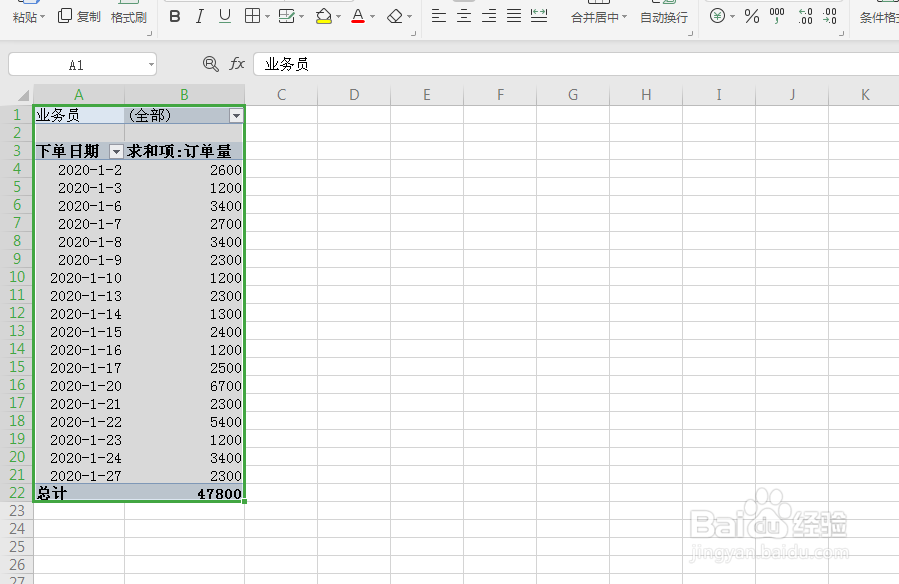Click the 业务员 cell in A1
This screenshot has width=899, height=584.
79,115
